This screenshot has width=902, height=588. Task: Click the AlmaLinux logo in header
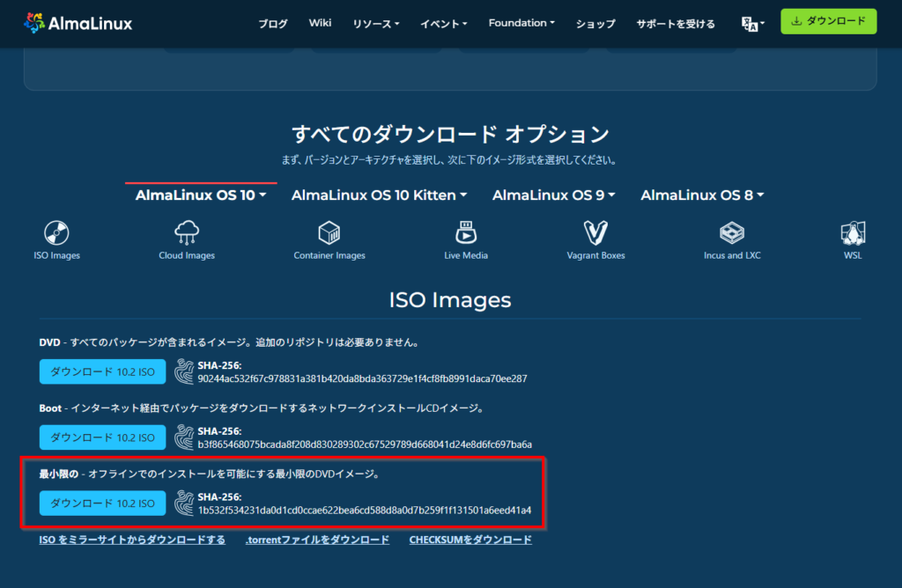click(78, 23)
